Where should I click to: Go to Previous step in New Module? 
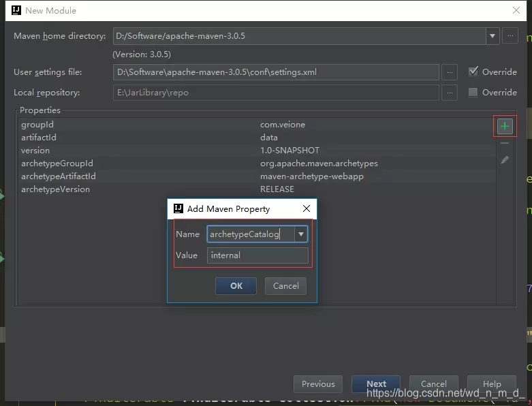(x=318, y=384)
